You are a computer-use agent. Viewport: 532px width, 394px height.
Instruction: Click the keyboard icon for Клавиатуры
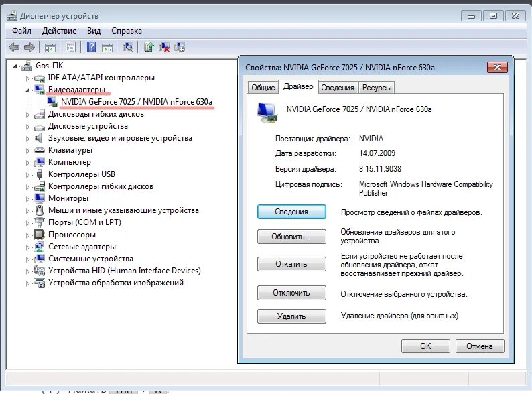coord(40,150)
